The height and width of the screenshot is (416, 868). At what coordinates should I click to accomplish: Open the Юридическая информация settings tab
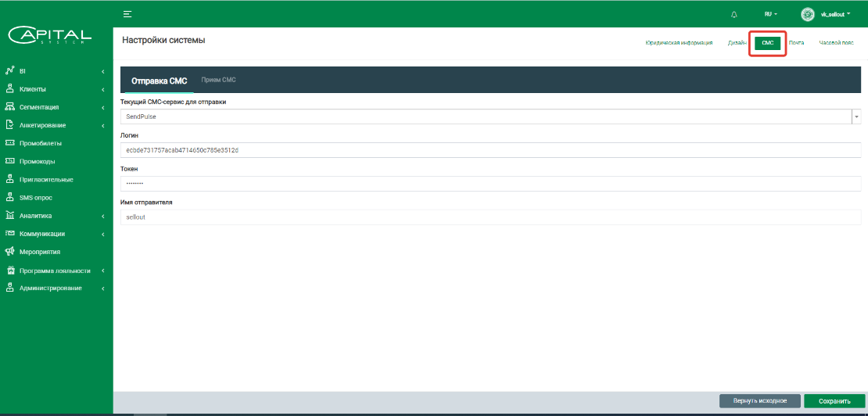coord(679,42)
